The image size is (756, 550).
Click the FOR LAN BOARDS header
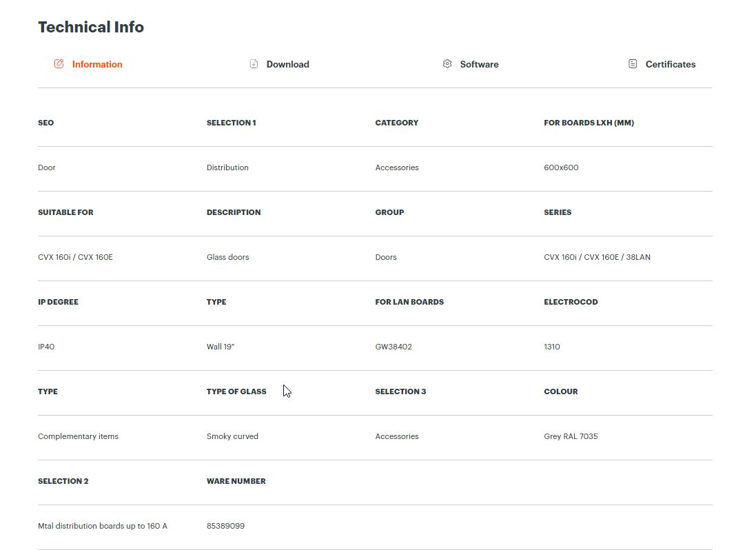[409, 302]
